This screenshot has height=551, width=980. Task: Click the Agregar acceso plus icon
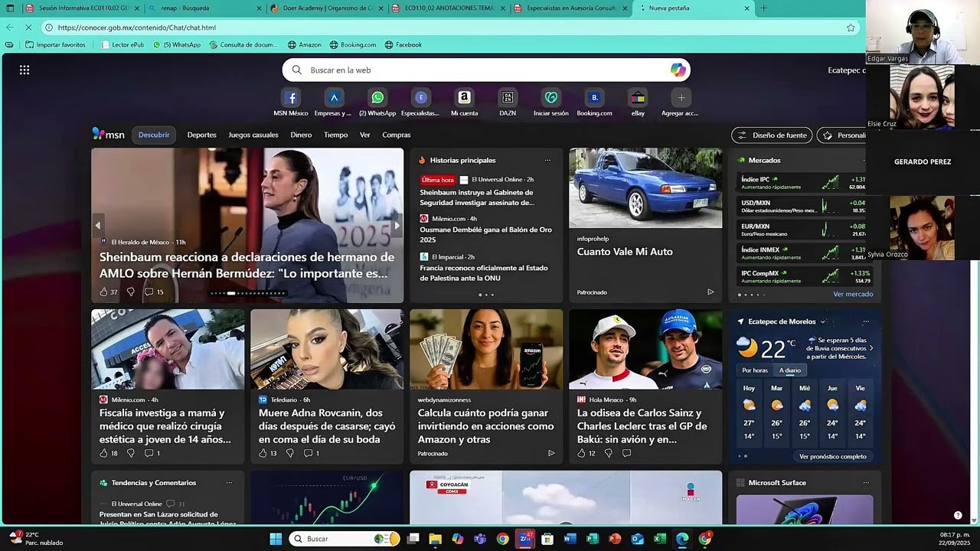(681, 98)
